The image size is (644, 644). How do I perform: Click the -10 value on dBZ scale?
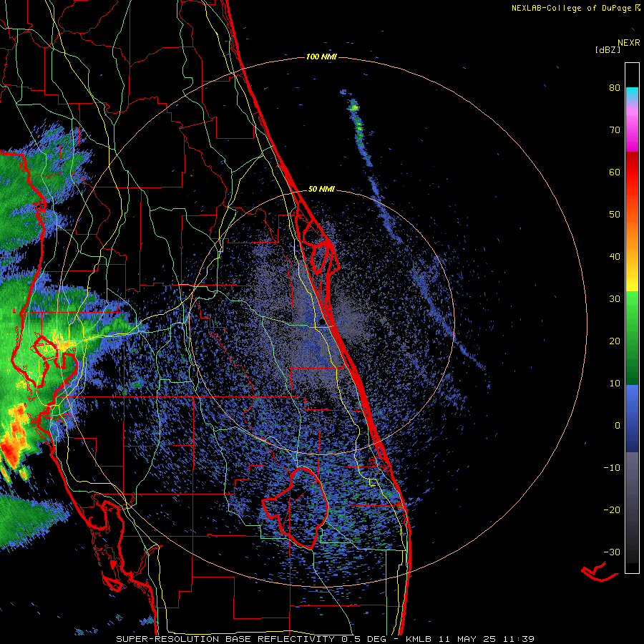(612, 468)
